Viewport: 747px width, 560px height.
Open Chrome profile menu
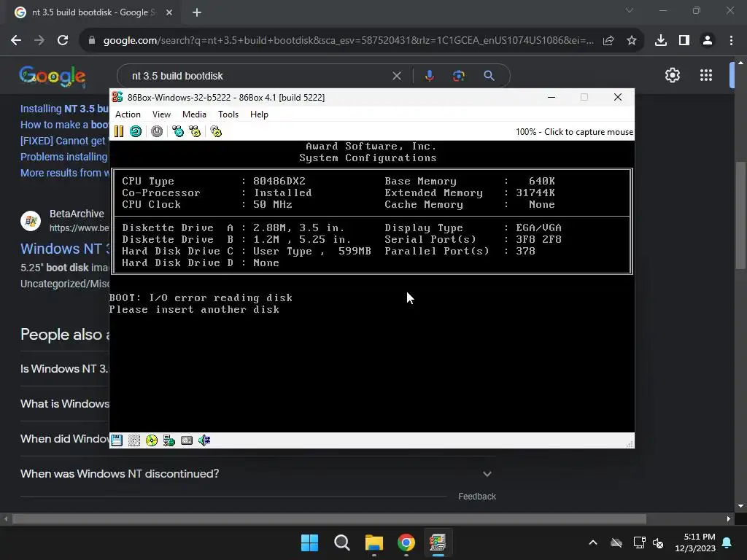click(708, 41)
